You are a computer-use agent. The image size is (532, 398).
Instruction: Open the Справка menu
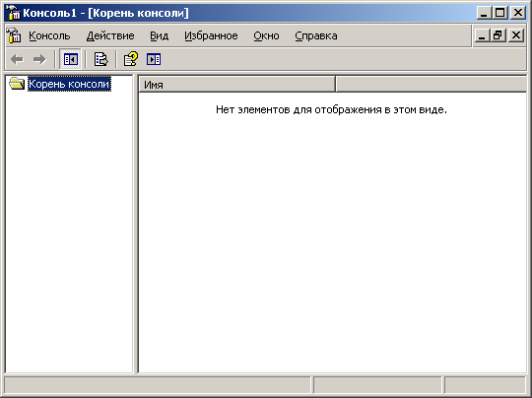coord(316,35)
